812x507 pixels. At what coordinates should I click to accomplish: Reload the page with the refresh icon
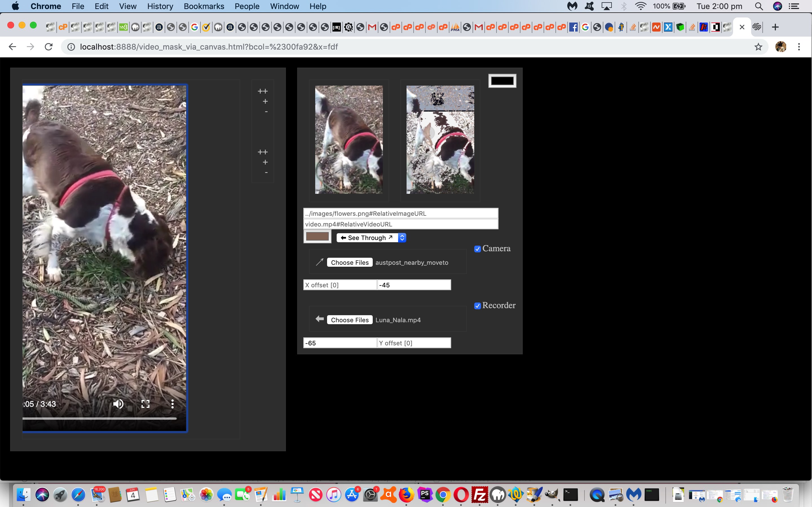point(49,47)
